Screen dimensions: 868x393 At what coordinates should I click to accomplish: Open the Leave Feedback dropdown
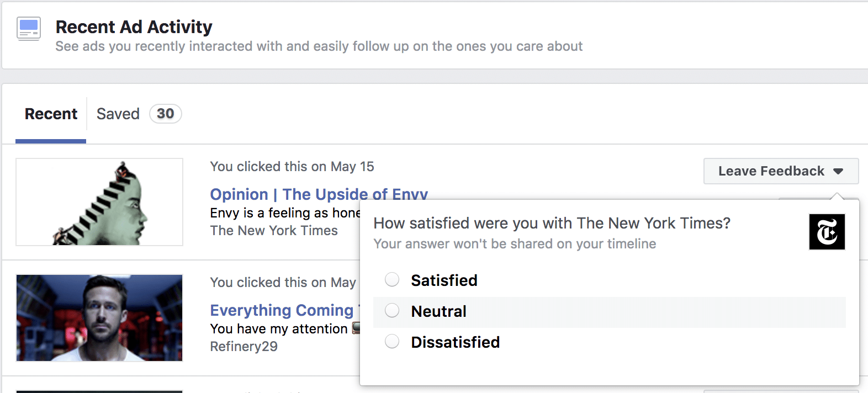pyautogui.click(x=781, y=171)
